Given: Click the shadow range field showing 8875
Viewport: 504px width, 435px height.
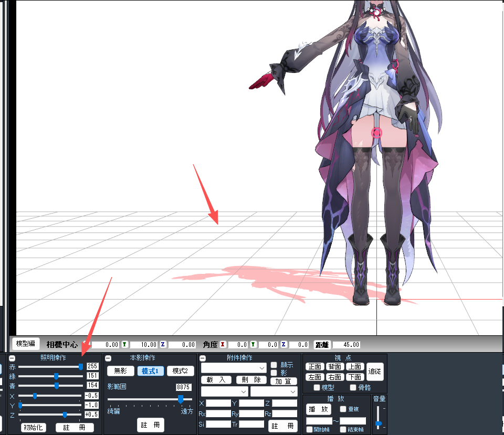Looking at the screenshot, I should (184, 387).
